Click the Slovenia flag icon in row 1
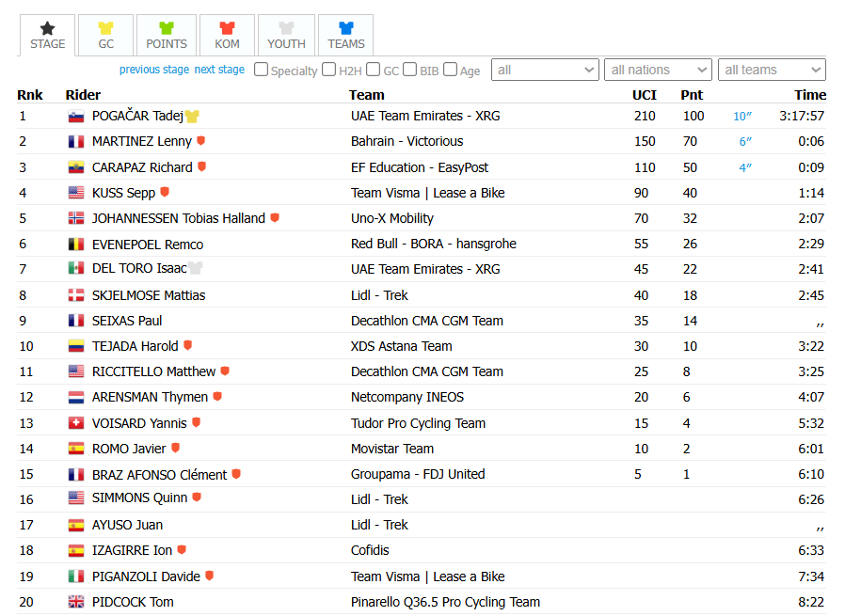The image size is (845, 616). click(x=76, y=117)
